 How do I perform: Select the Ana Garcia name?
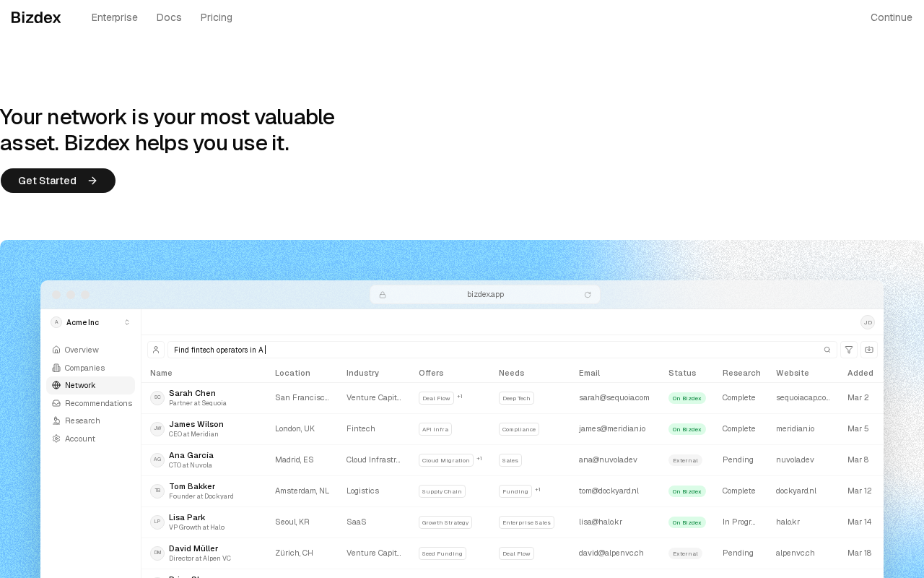(x=191, y=455)
